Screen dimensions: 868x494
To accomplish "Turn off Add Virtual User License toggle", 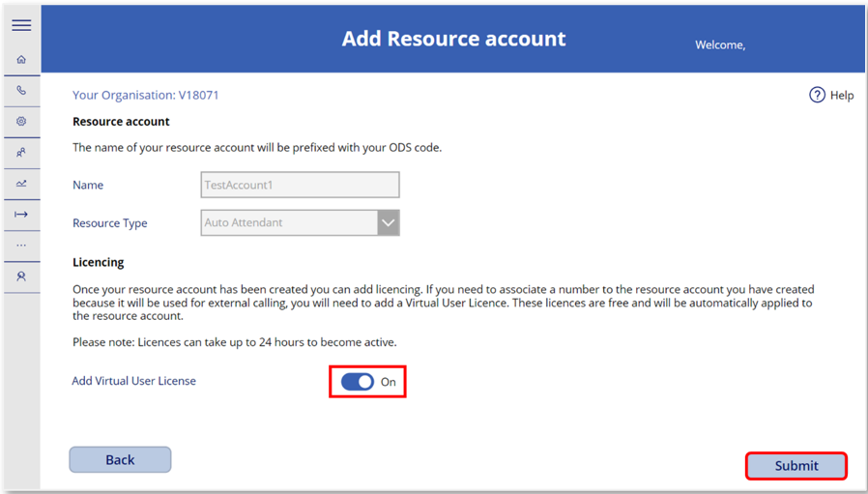I will (357, 382).
